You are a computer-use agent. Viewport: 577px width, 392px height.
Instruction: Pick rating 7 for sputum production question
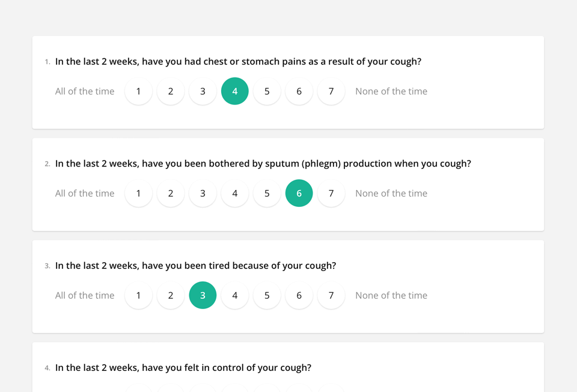[331, 194]
